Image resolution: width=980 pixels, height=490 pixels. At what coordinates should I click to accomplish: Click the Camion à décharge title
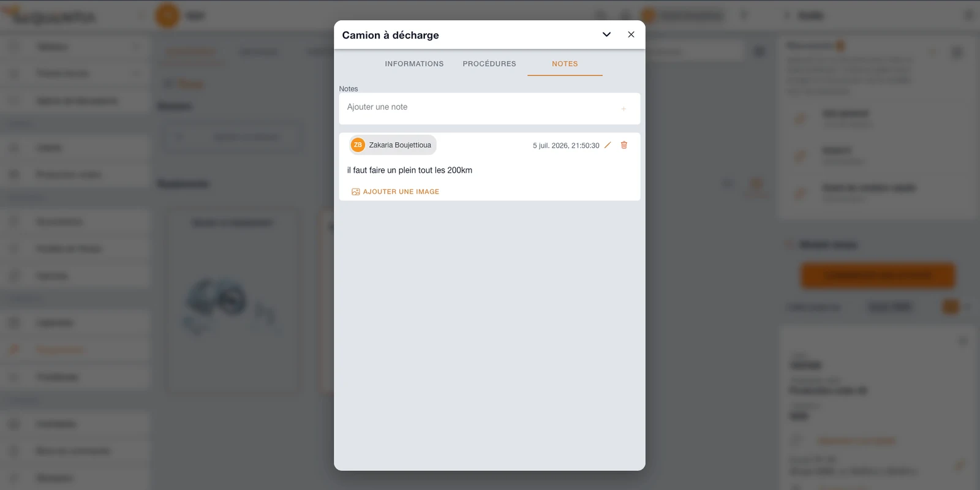click(391, 35)
